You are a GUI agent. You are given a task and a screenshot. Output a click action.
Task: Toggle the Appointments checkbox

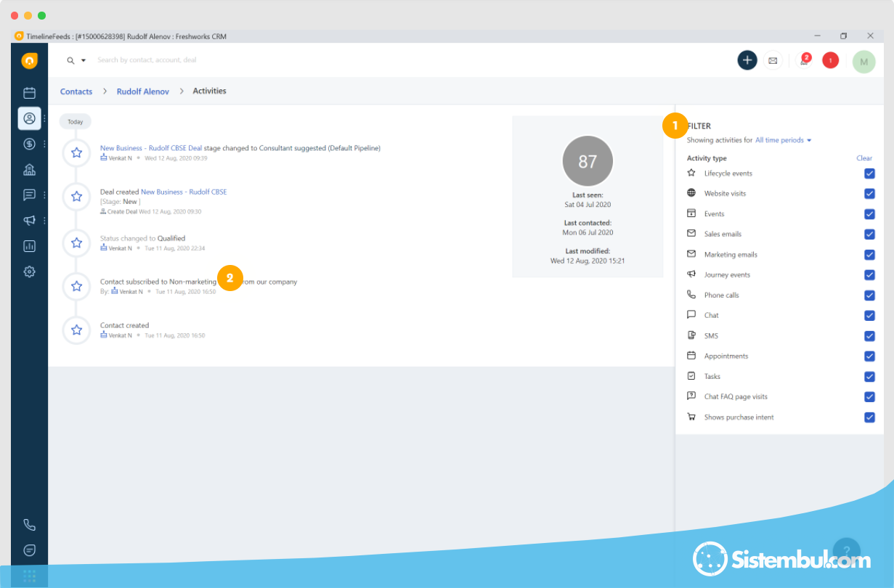869,356
